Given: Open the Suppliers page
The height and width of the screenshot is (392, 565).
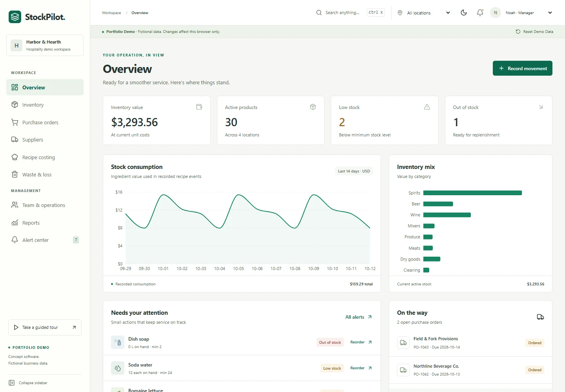Looking at the screenshot, I should click(x=45, y=140).
